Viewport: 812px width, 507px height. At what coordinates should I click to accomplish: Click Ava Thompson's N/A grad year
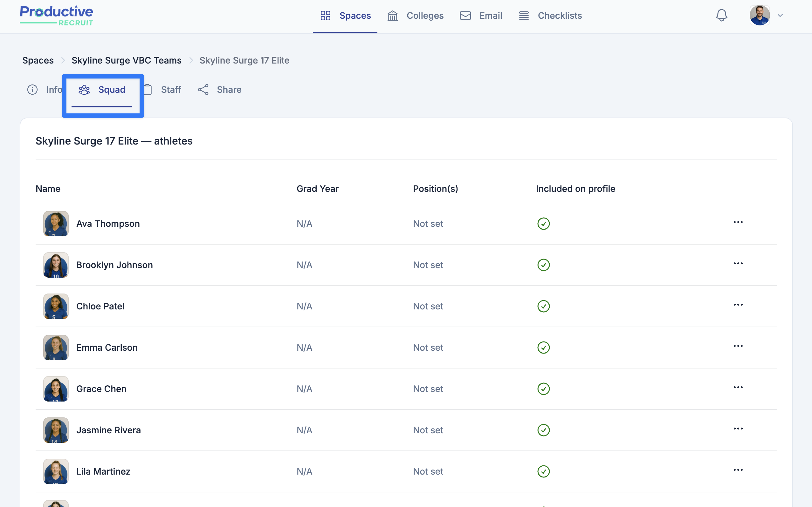point(304,224)
